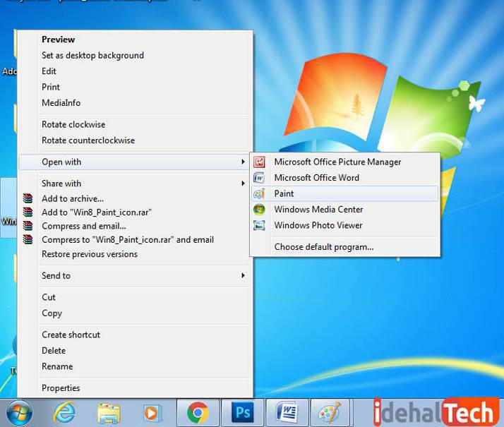Expand the Send to submenu arrow
Screen dimensions: 504x427
[x=243, y=275]
